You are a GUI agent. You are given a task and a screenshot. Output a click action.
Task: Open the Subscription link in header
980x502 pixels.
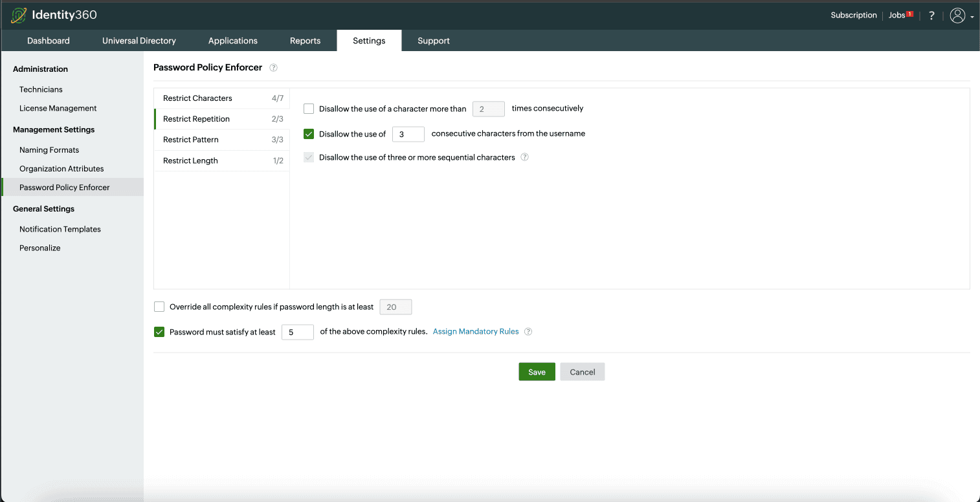pyautogui.click(x=854, y=16)
